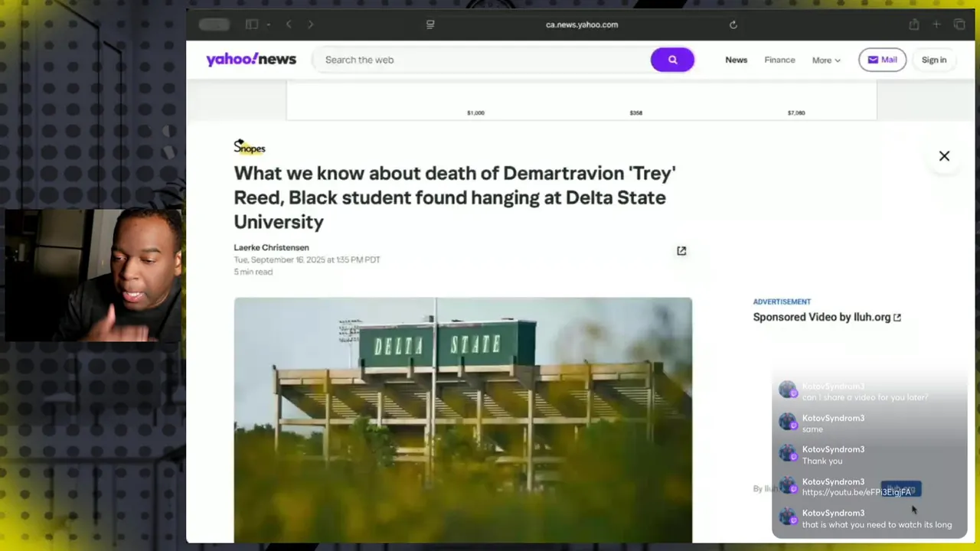The width and height of the screenshot is (980, 551).
Task: Open the News navigation item
Action: click(736, 60)
